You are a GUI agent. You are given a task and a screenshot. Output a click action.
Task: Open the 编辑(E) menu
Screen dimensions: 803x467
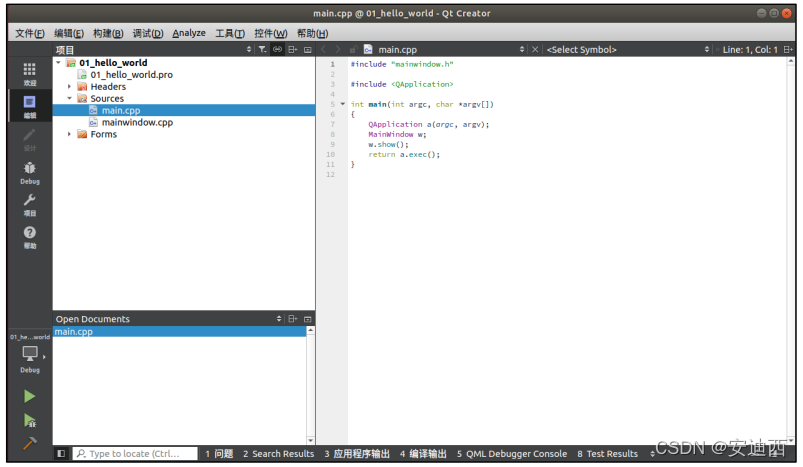tap(69, 33)
